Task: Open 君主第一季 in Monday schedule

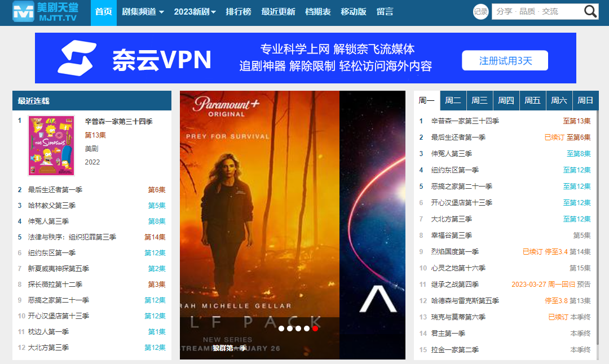Action: (x=448, y=334)
